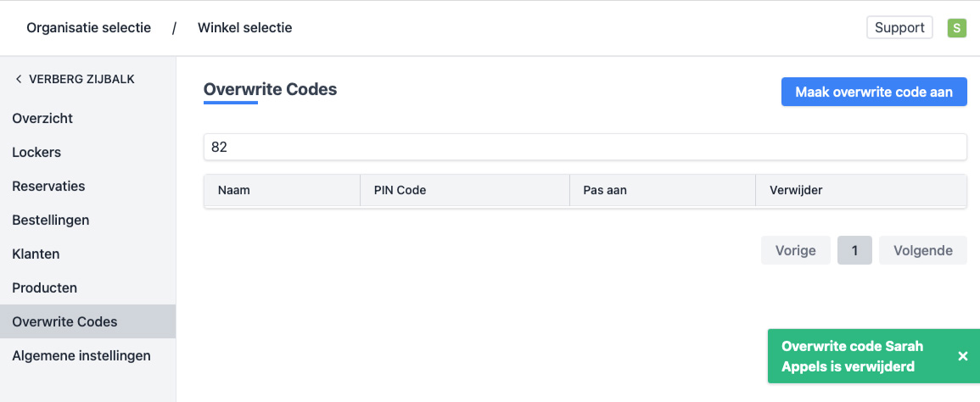
Task: Select Overwrite Codes sidebar item
Action: pyautogui.click(x=64, y=321)
